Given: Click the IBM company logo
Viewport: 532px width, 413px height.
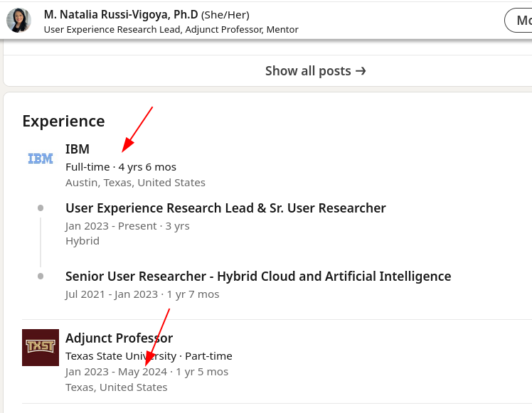Looking at the screenshot, I should pos(41,159).
